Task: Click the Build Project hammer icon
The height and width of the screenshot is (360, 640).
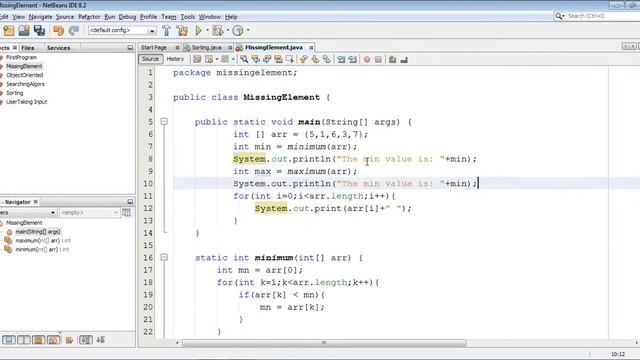Action: 166,31
